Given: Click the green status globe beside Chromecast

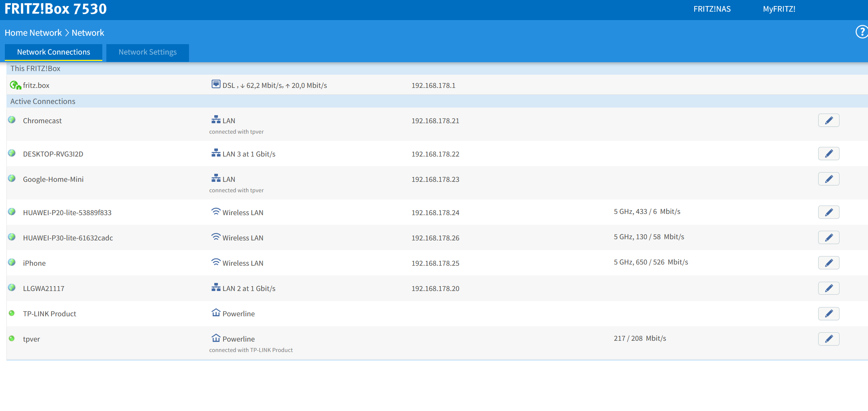Looking at the screenshot, I should coord(12,120).
